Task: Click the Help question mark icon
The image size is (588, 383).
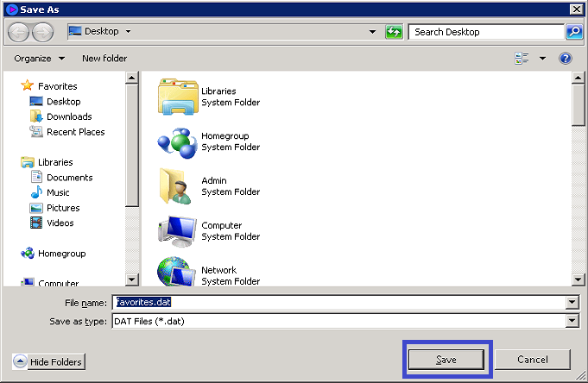Action: [x=566, y=59]
